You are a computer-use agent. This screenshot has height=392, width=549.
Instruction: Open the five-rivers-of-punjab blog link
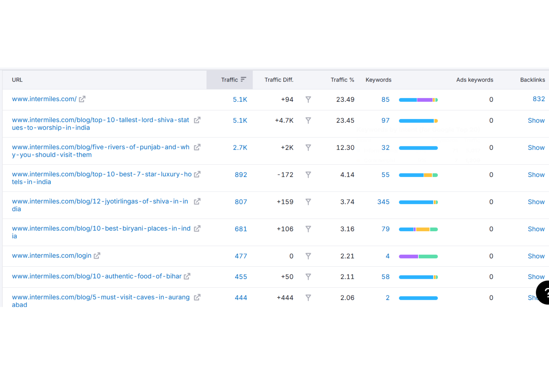[101, 151]
